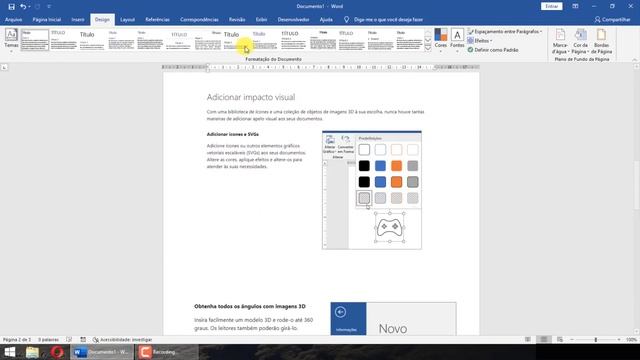Open the Arquivo menu
The image size is (640, 360).
(x=13, y=20)
